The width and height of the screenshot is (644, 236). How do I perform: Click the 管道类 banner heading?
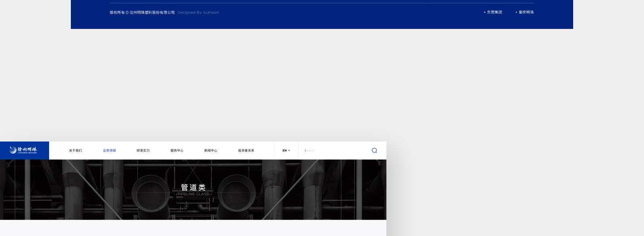193,187
